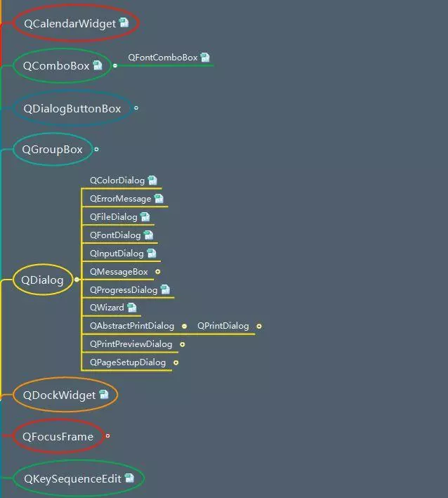
Task: Select the QMessageBox subtopic
Action: pyautogui.click(x=119, y=272)
